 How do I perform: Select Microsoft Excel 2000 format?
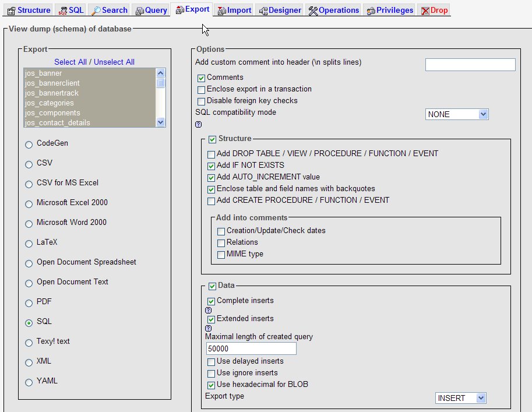(x=29, y=204)
